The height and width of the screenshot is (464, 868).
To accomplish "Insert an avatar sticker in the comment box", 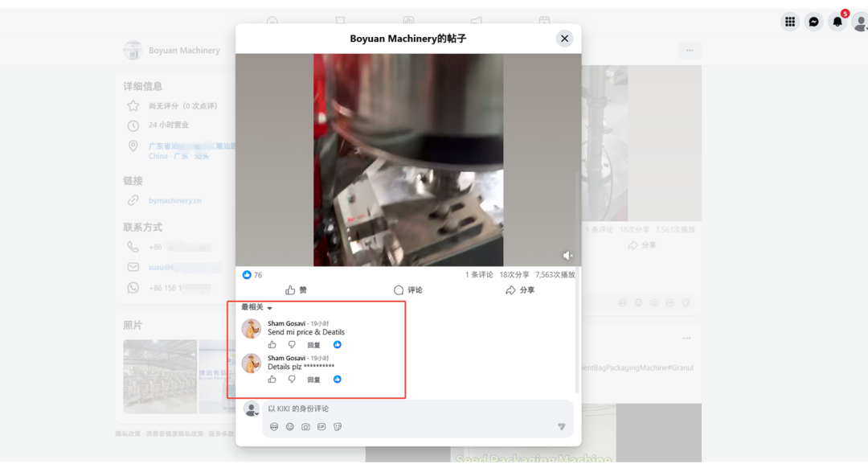I will 274,427.
